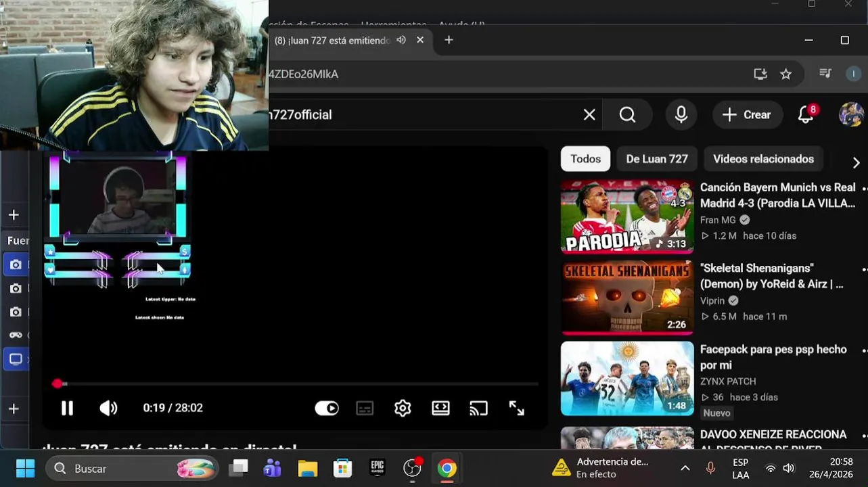Switch to theater mode
868x487 pixels.
440,408
